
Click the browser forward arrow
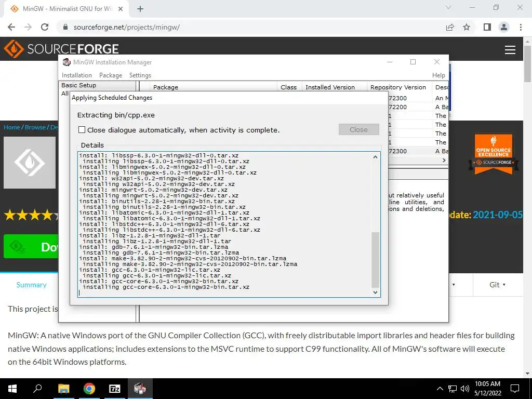pos(28,27)
